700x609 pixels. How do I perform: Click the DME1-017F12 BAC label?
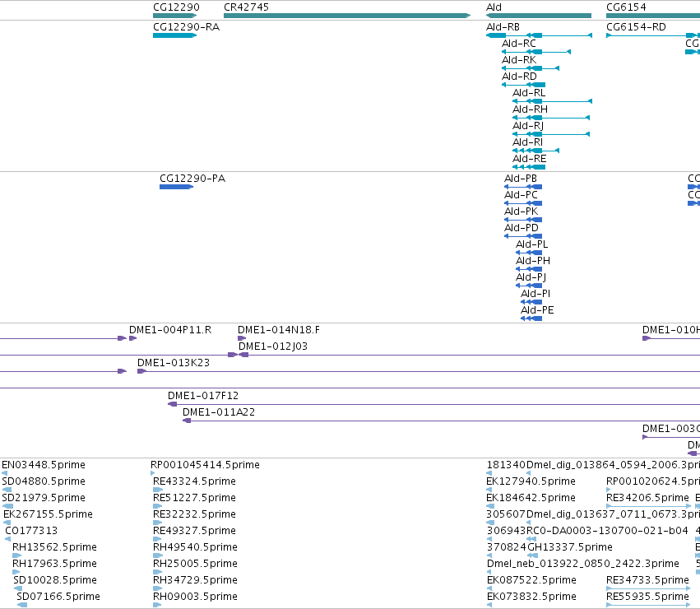(x=203, y=396)
